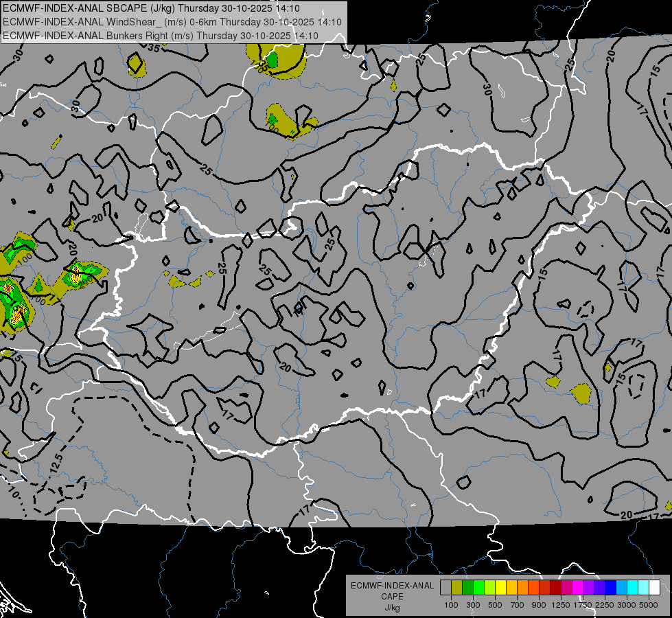Choose the cyan swatch in the legend

[633, 588]
